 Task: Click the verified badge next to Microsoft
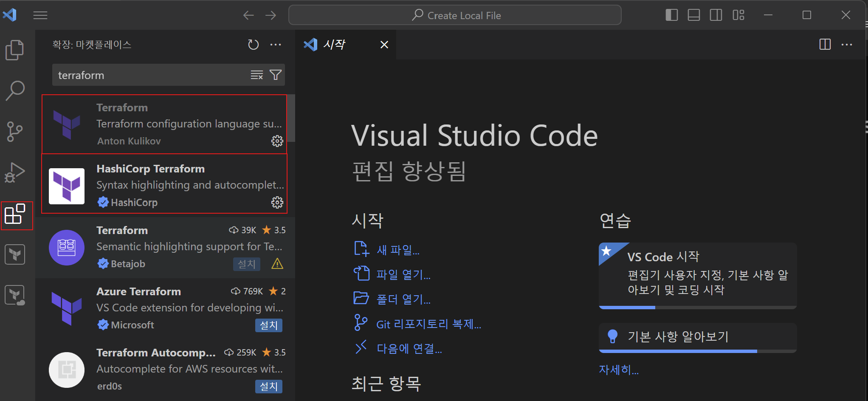103,325
